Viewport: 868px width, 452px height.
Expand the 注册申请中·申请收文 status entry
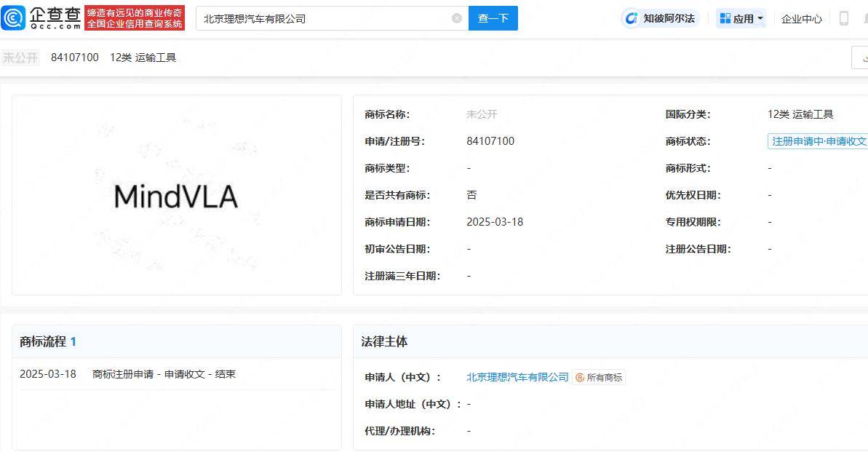(x=818, y=141)
